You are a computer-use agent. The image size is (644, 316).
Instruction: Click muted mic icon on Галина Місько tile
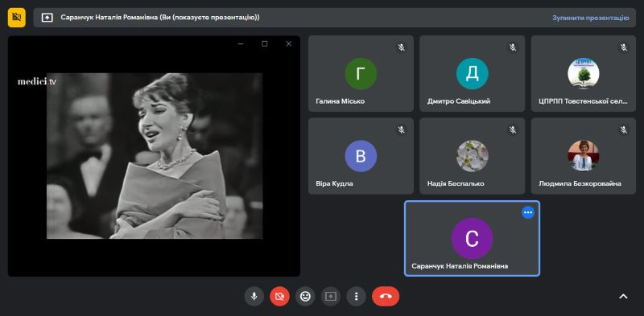401,47
